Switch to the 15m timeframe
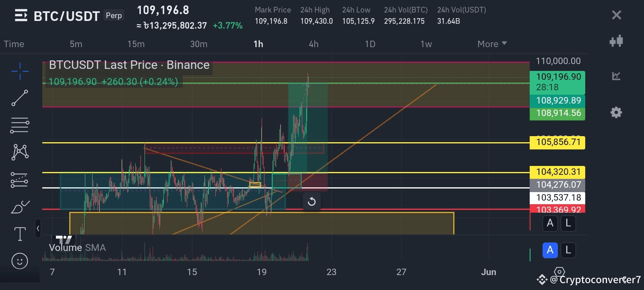This screenshot has height=290, width=644. (x=136, y=44)
